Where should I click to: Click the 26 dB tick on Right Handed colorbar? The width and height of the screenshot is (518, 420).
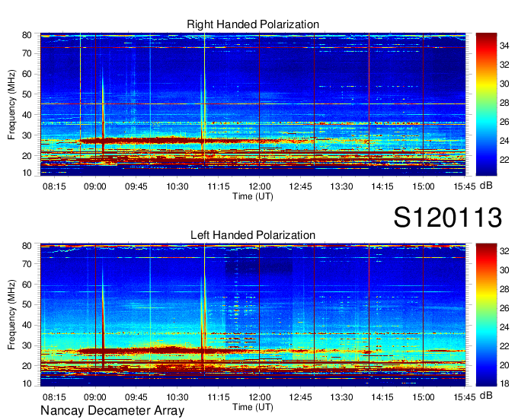pyautogui.click(x=504, y=122)
